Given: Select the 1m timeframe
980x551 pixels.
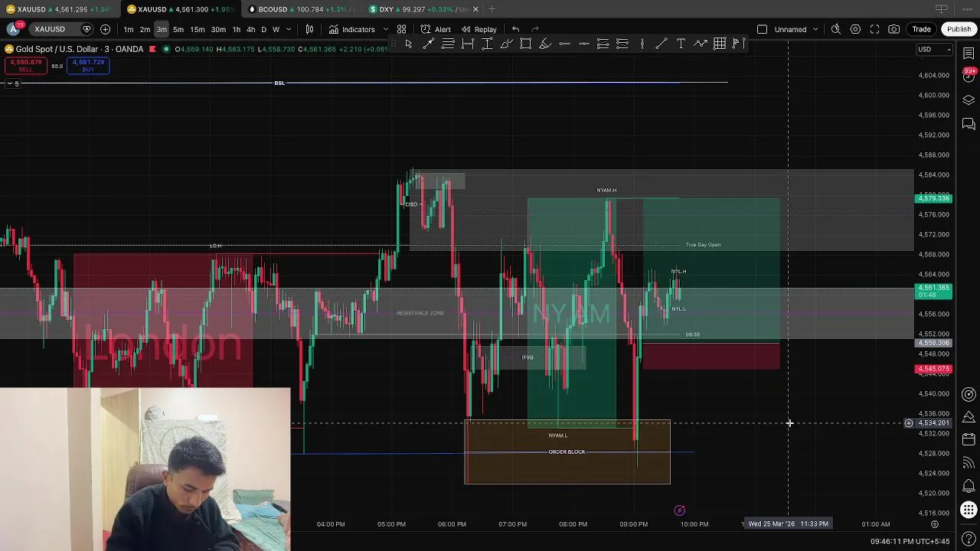Looking at the screenshot, I should (x=128, y=29).
